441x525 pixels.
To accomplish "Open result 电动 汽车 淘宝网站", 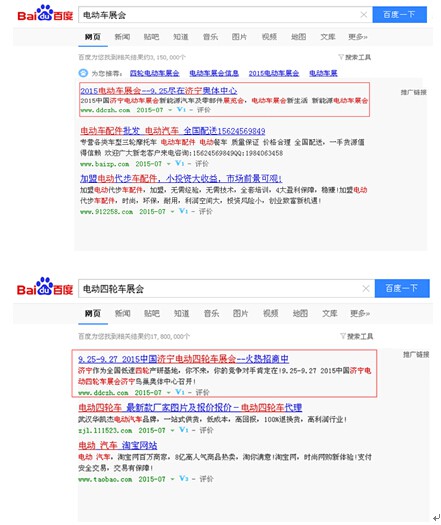I will pyautogui.click(x=118, y=445).
